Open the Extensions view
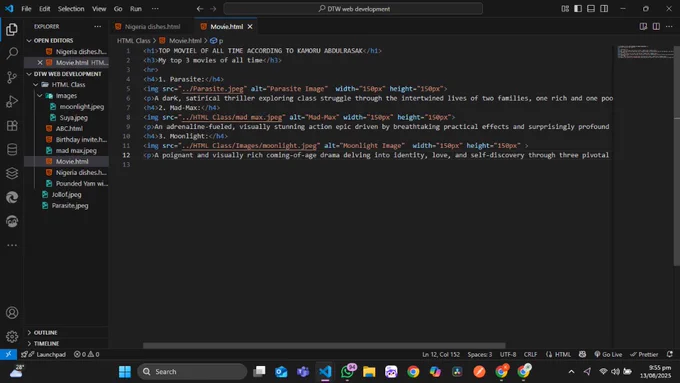 coord(12,126)
